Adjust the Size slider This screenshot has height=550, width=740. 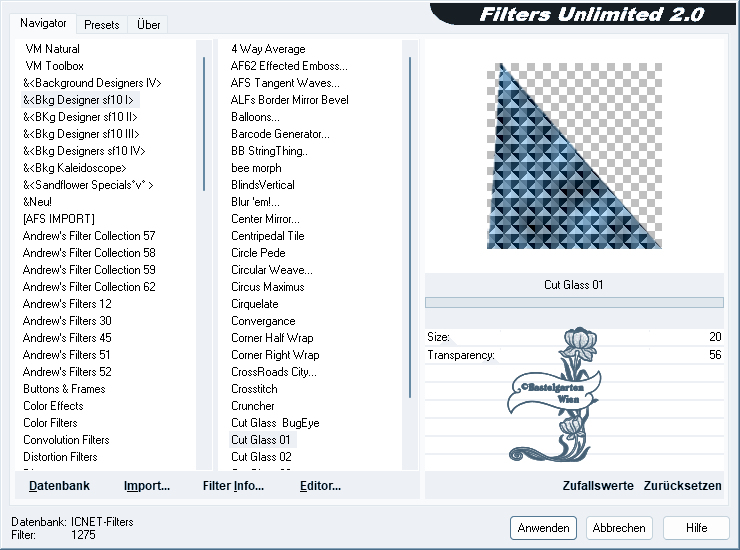[x=574, y=337]
